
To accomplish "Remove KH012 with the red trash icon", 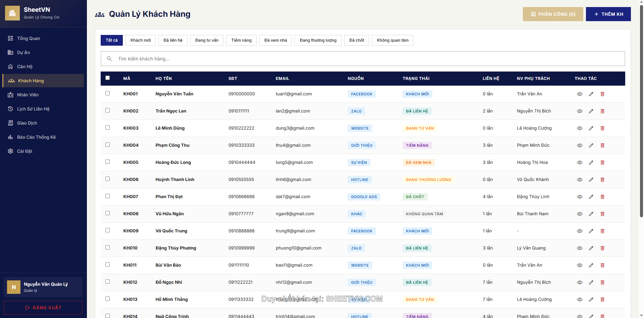I will point(602,282).
